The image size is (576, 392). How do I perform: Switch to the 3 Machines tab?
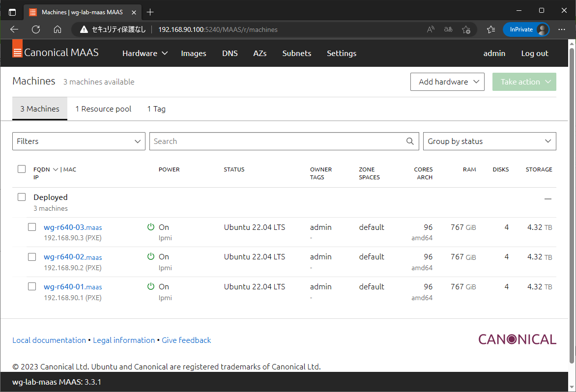click(x=40, y=109)
